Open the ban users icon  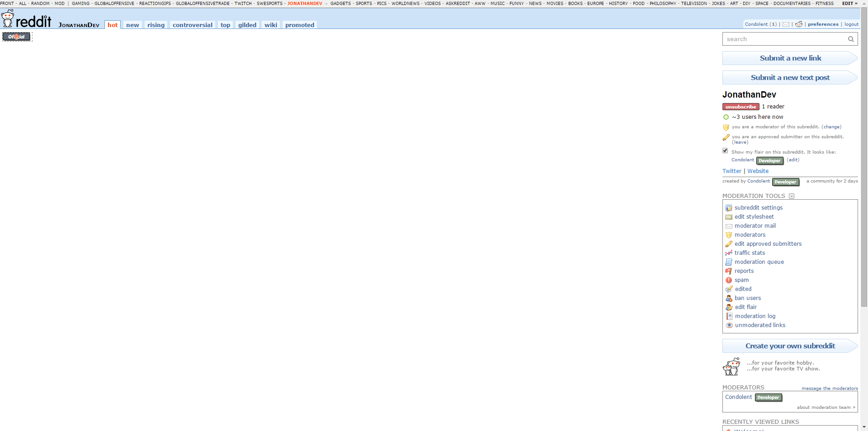(x=729, y=298)
